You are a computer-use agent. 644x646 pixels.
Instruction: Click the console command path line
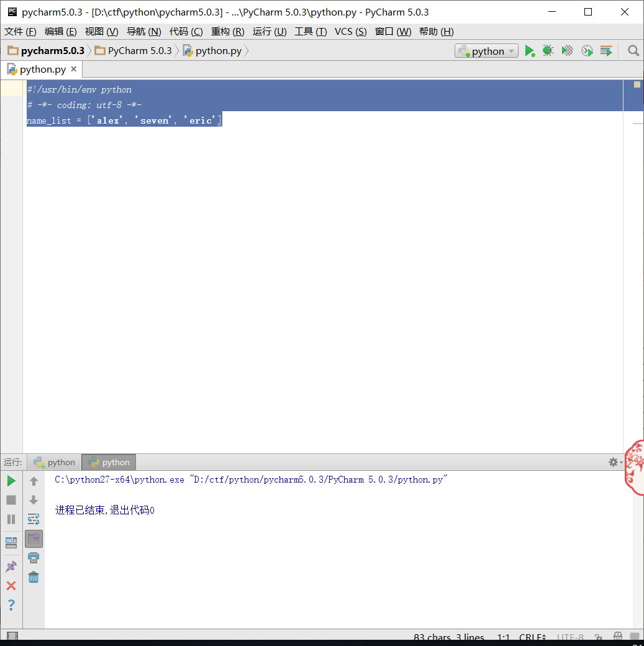(250, 480)
